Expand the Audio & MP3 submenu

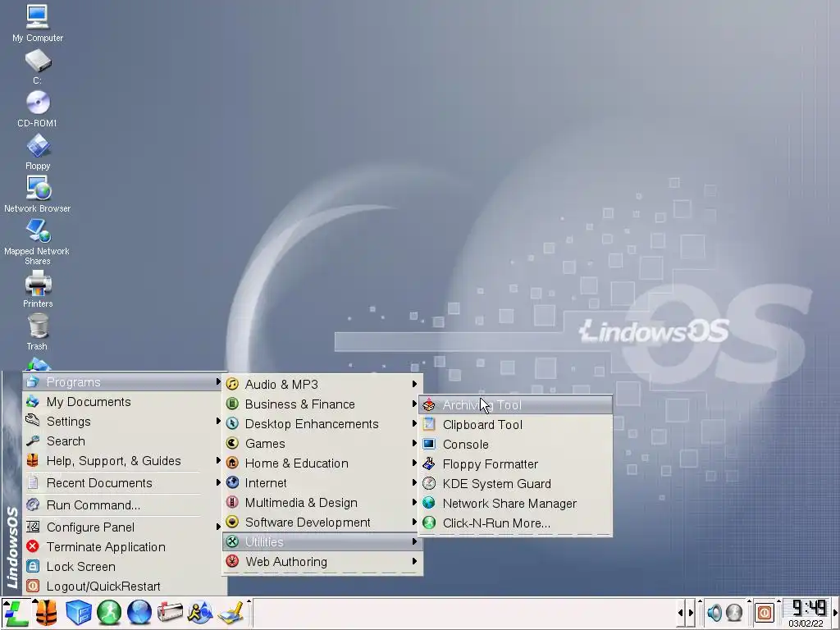click(x=322, y=384)
